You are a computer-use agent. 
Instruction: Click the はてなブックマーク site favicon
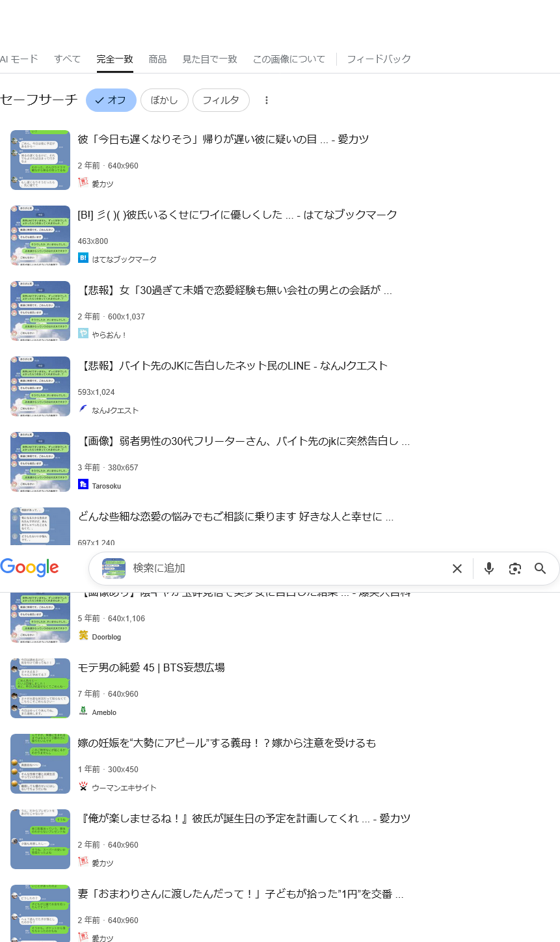pos(83,258)
